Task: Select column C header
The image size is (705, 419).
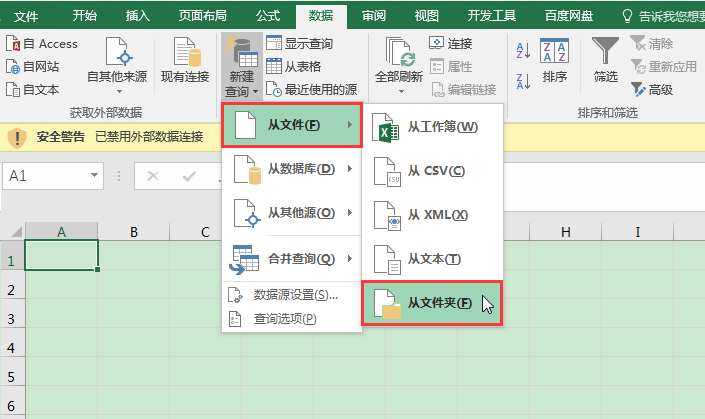Action: tap(205, 232)
